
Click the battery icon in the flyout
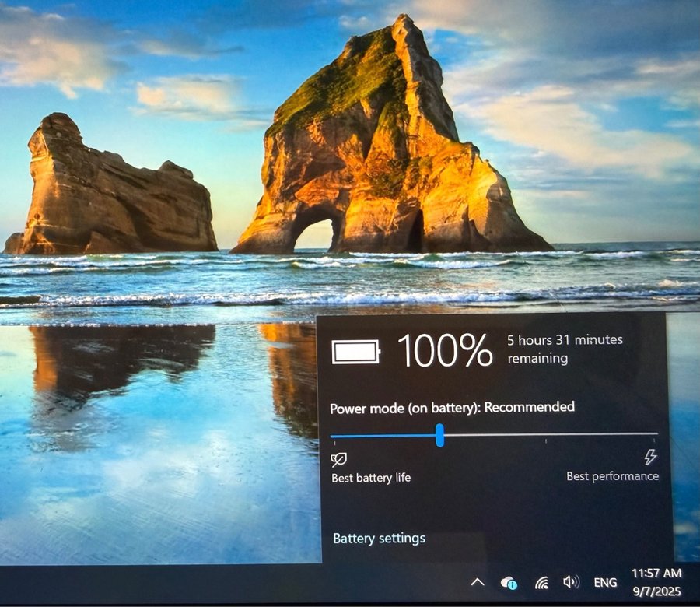tap(356, 352)
